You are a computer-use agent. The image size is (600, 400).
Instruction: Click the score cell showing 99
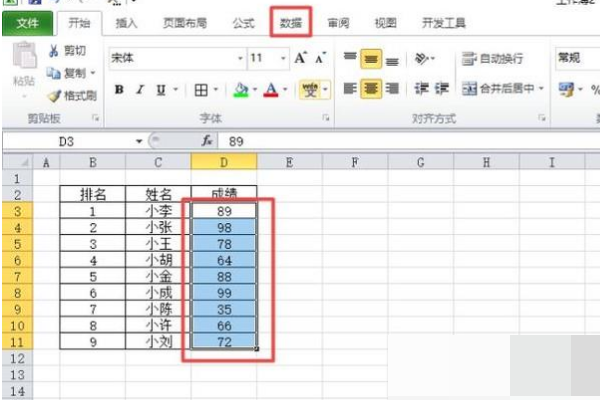tap(224, 293)
